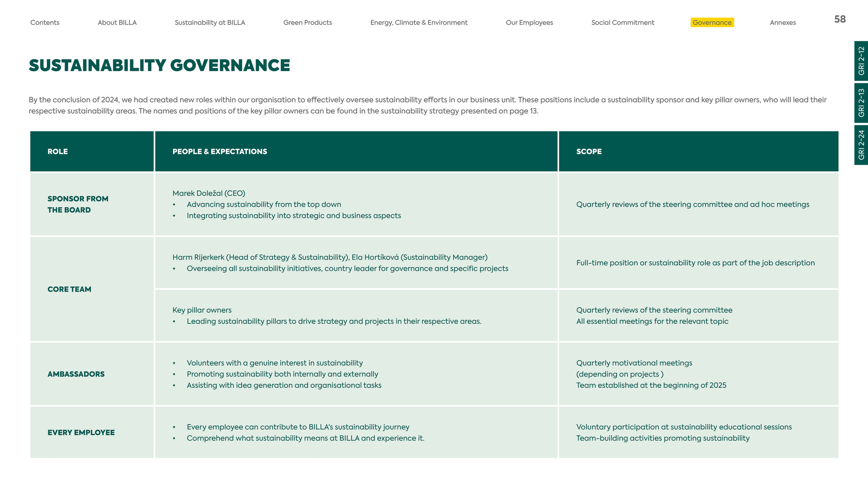868x488 pixels.
Task: Click the SCOPE column header
Action: coord(699,151)
